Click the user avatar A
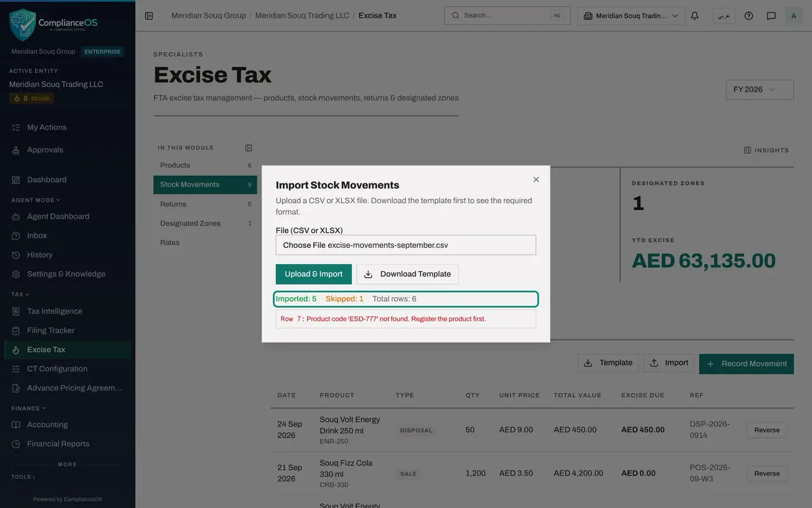This screenshot has width=812, height=508. (x=794, y=16)
